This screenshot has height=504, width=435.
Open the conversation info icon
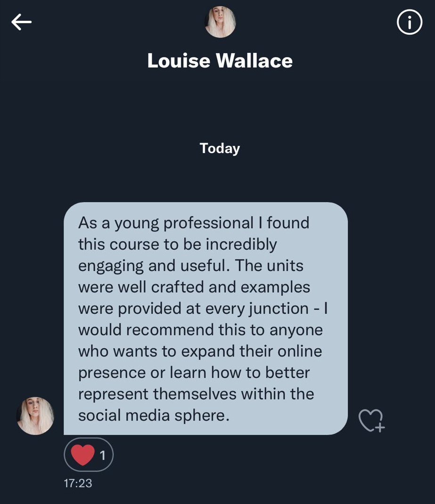tap(409, 22)
